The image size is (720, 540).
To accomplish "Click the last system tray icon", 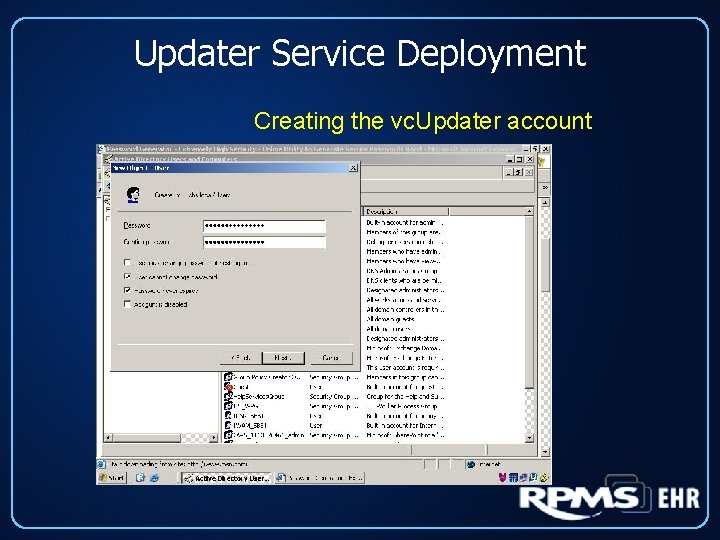I will pyautogui.click(x=544, y=478).
